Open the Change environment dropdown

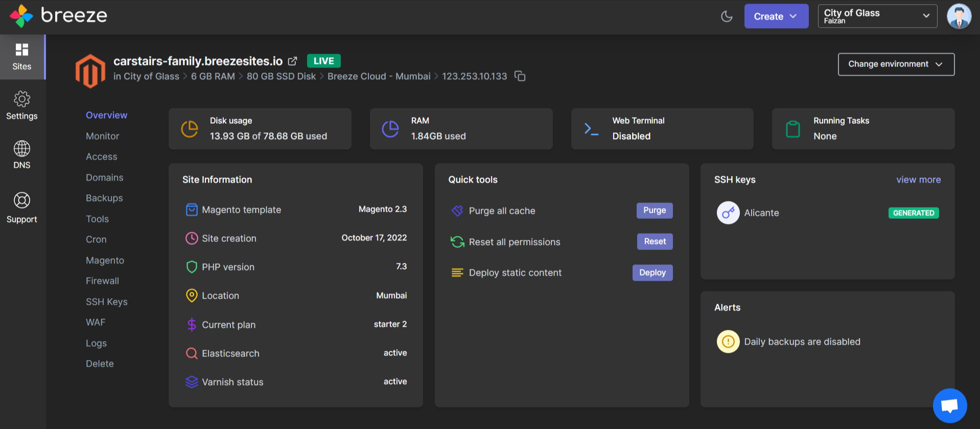896,64
